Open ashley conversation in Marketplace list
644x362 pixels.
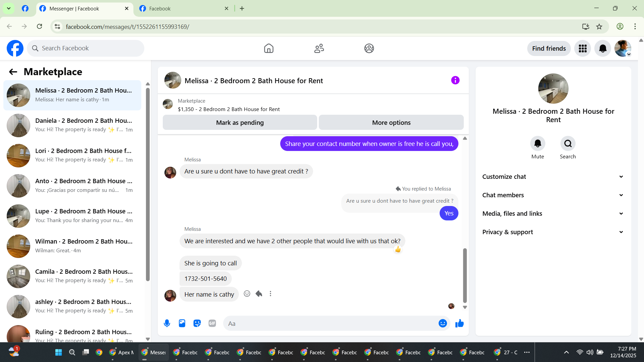tap(72, 306)
